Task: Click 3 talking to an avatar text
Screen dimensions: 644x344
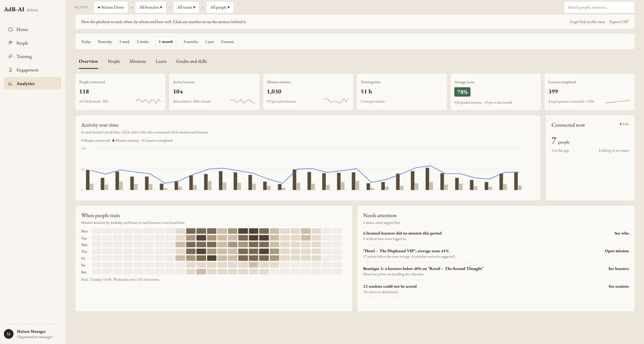Action: coord(613,151)
